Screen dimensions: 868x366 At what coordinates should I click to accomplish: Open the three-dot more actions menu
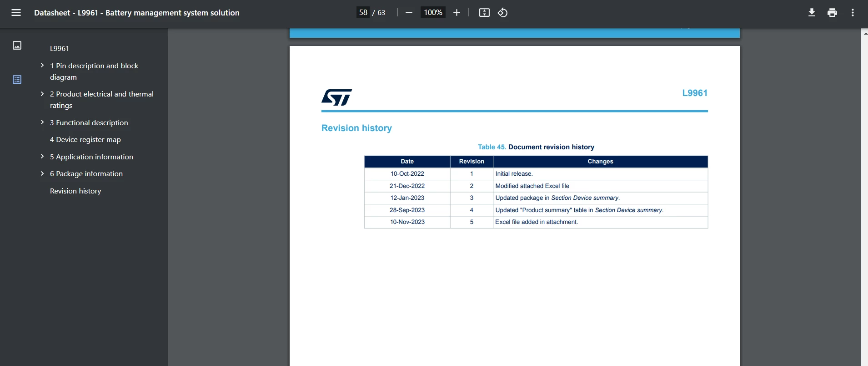(x=853, y=13)
